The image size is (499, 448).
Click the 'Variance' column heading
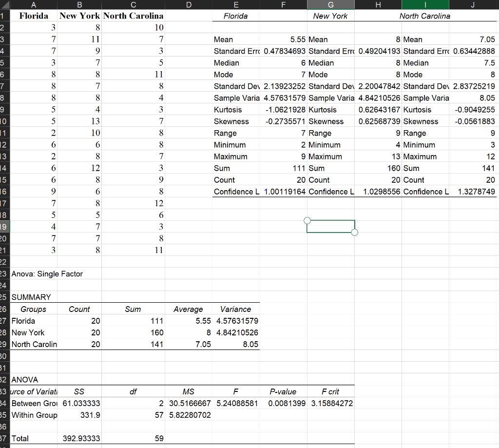point(235,309)
